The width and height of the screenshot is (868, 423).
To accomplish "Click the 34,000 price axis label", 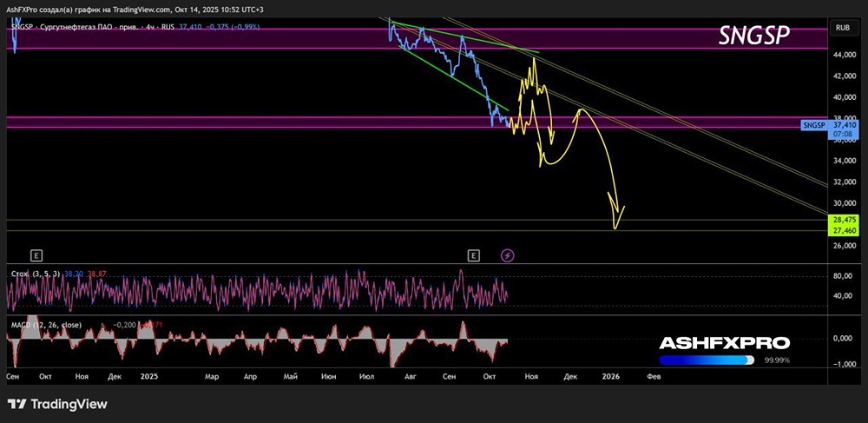I will (845, 161).
